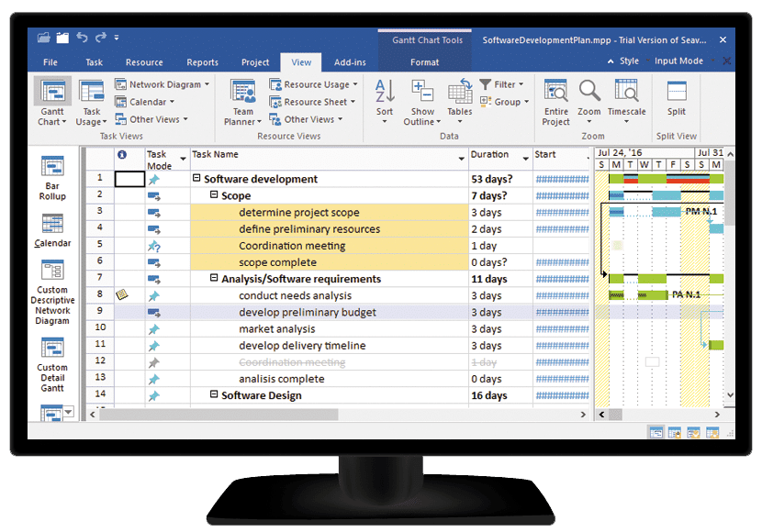The height and width of the screenshot is (532, 762).
Task: Select the row 9 header number
Action: [x=100, y=311]
